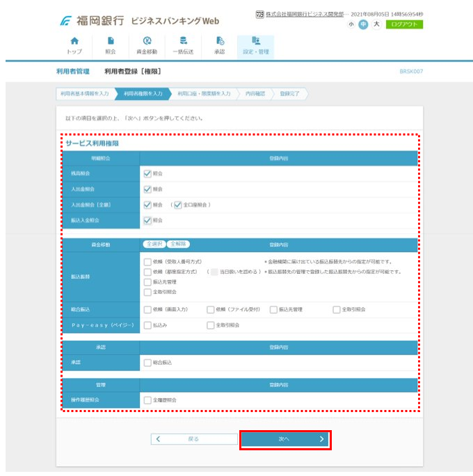Check the Pay-easy 払込み checkbox
This screenshot has width=473, height=476.
pyautogui.click(x=147, y=325)
